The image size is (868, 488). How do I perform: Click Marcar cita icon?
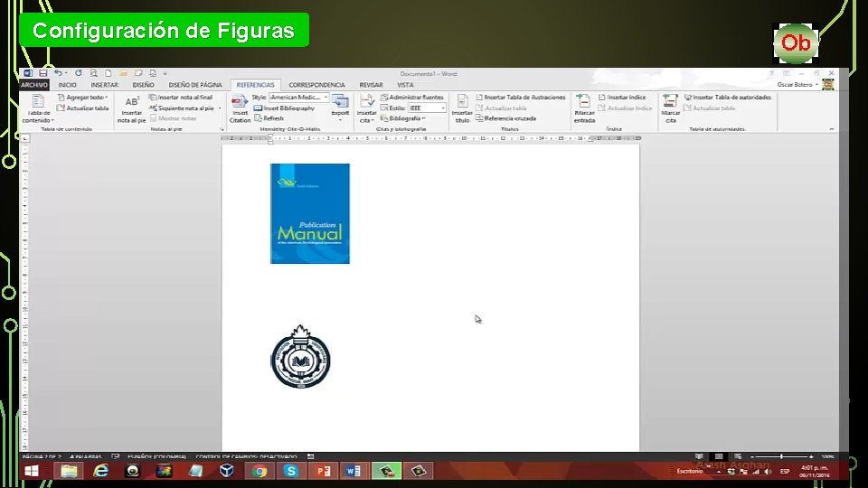pyautogui.click(x=670, y=108)
